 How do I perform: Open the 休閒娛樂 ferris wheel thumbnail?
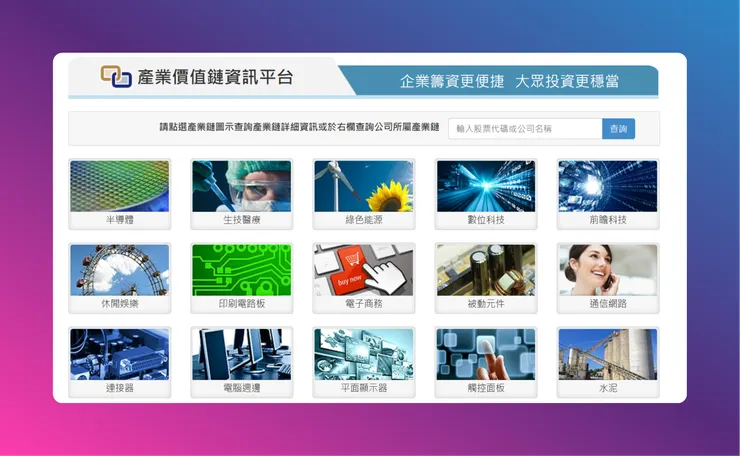click(x=119, y=270)
